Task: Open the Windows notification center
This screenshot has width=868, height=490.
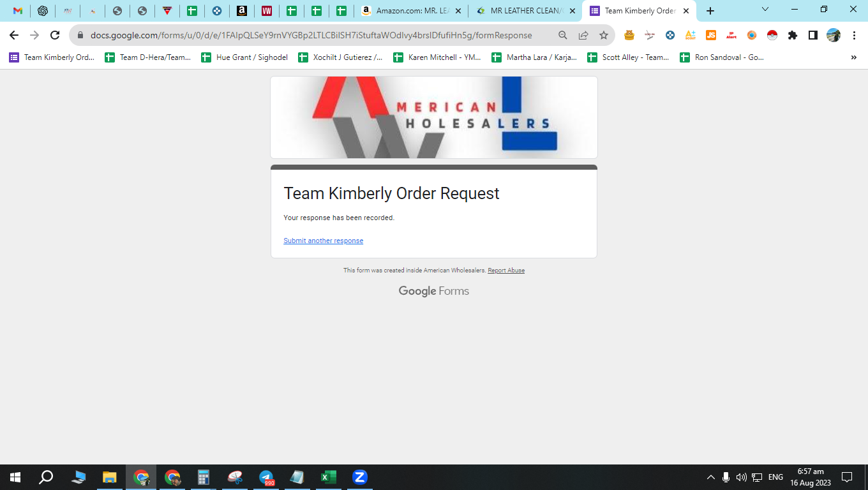Action: 847,477
